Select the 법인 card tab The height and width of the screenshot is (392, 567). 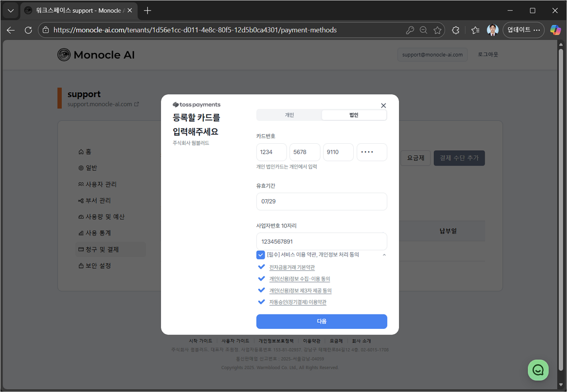click(x=354, y=115)
